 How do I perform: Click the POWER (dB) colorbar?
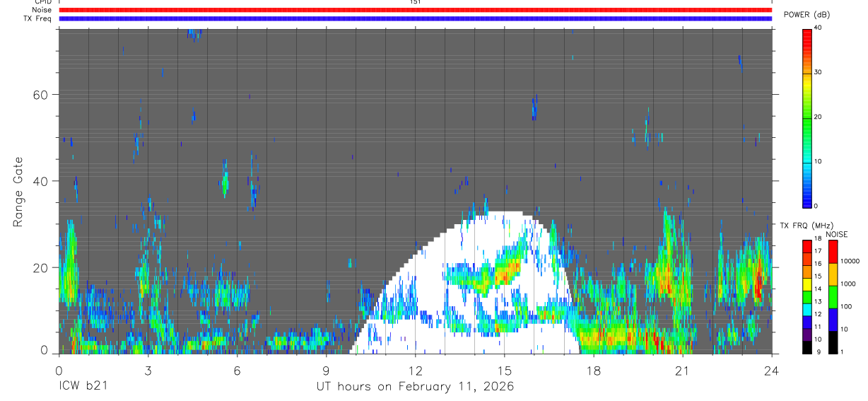coord(807,117)
